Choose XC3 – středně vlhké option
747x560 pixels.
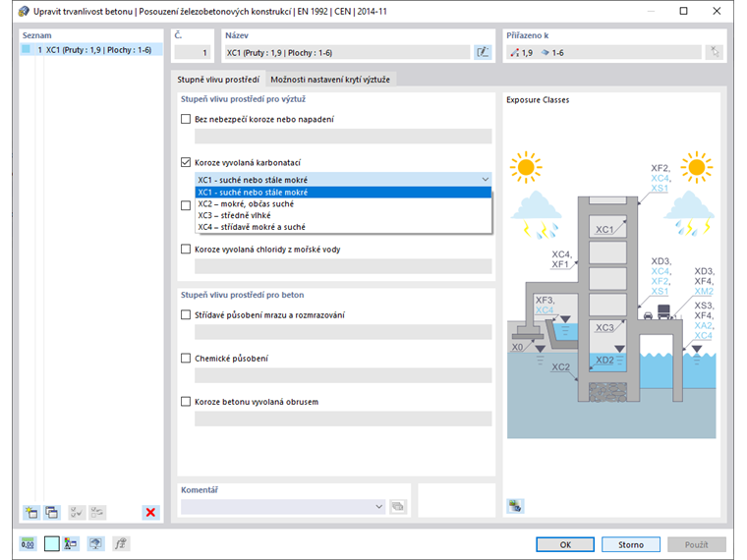click(x=343, y=215)
